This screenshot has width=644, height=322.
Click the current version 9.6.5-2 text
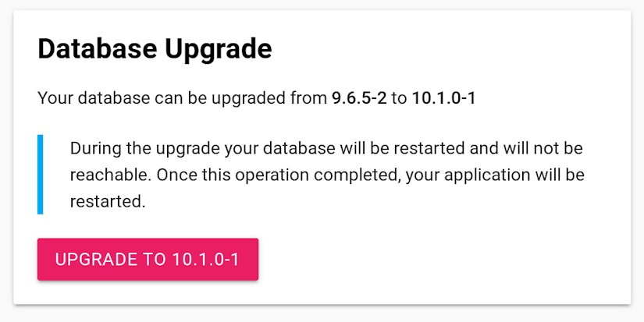(359, 98)
